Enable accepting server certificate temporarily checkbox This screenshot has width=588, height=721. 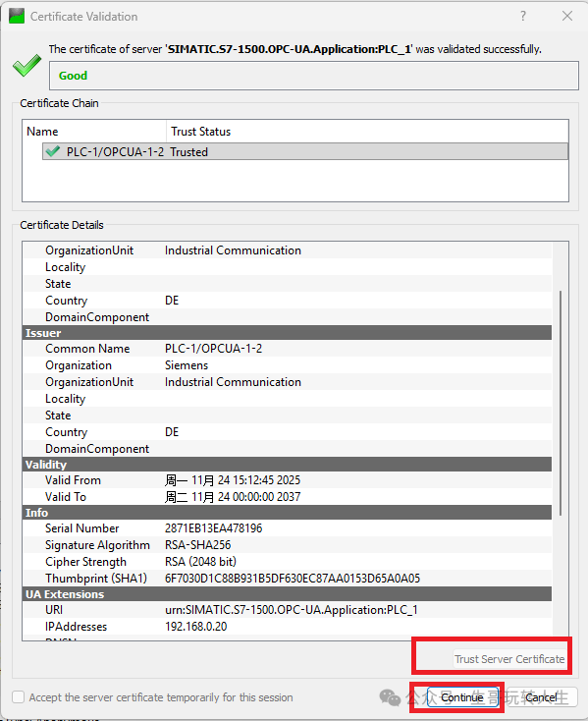tap(19, 697)
